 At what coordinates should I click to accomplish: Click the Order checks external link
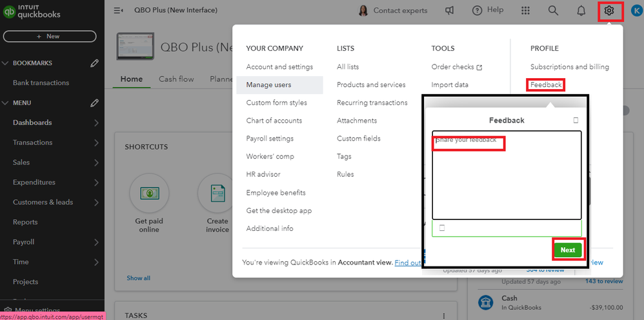click(456, 66)
